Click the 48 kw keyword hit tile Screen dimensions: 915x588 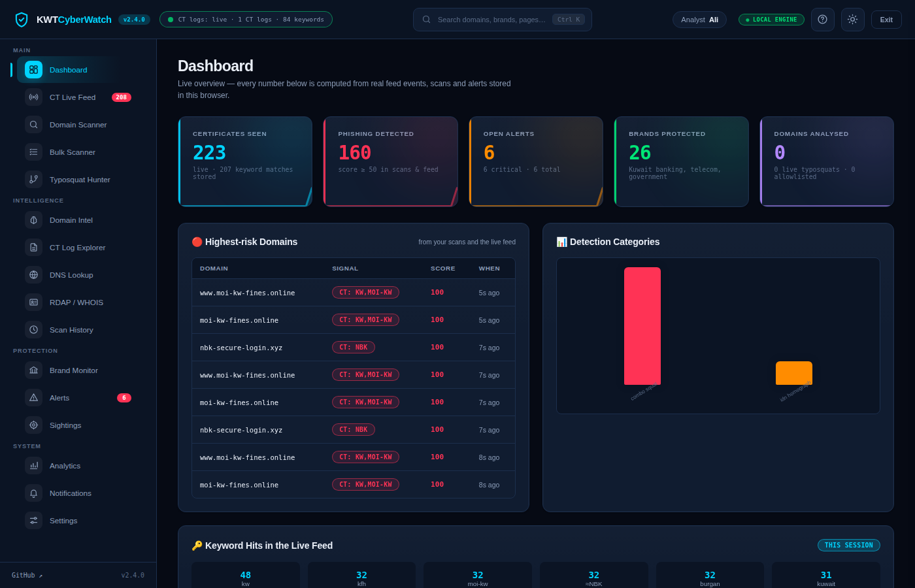pos(246,576)
